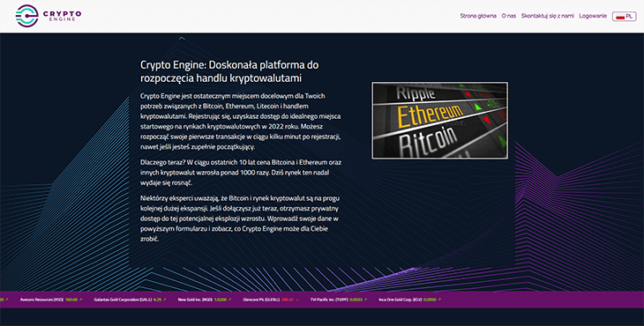Viewport: 644px width, 326px height.
Task: Select Galantas Gold Corporation ticker entry
Action: (x=130, y=300)
